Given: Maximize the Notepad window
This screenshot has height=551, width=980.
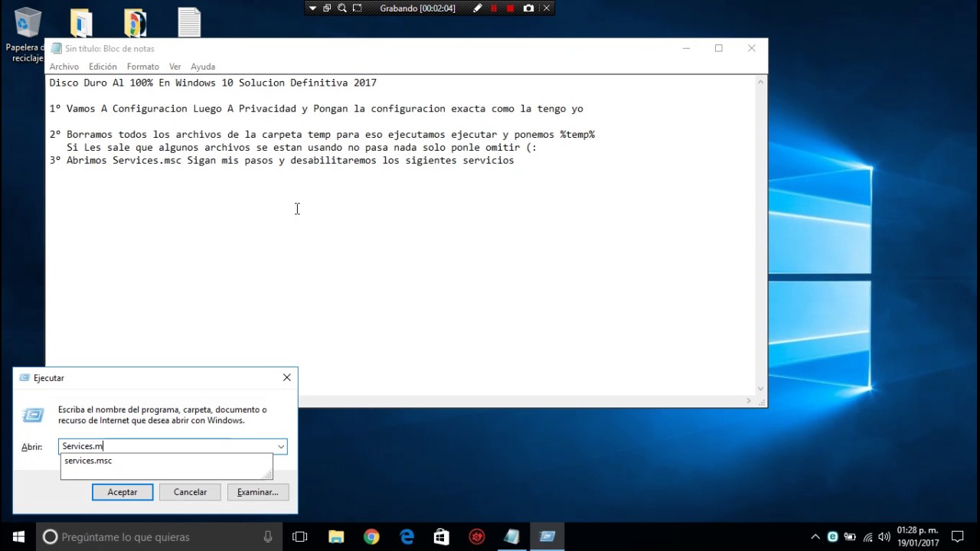Looking at the screenshot, I should coord(718,48).
